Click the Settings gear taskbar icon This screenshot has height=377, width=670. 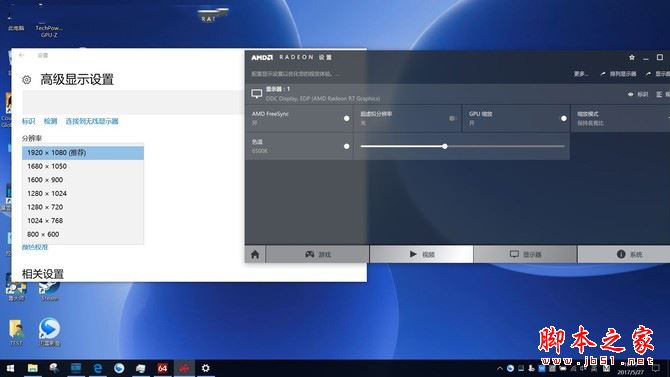click(206, 368)
